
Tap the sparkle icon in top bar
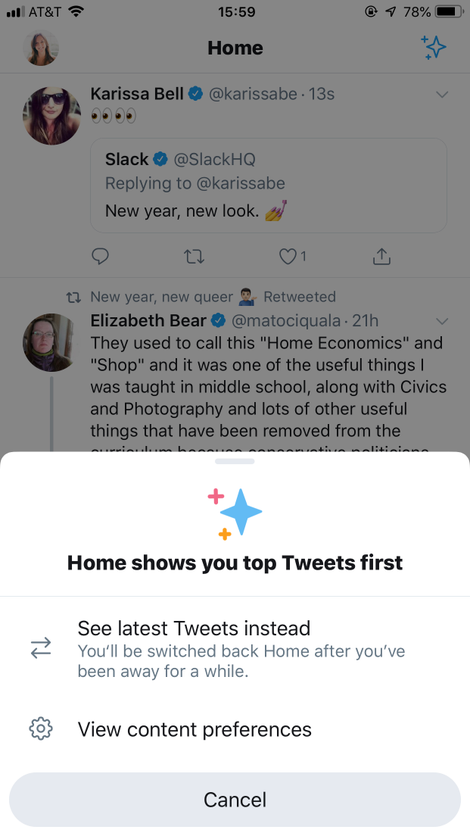(x=433, y=47)
